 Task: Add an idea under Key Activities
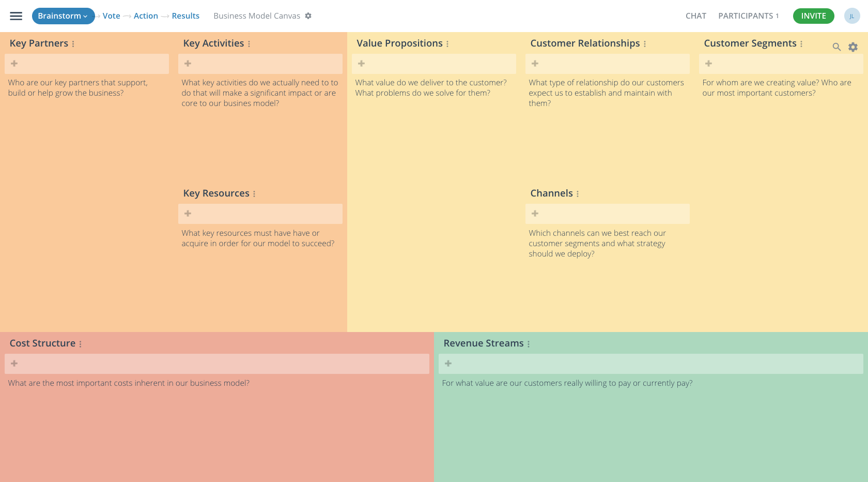point(188,64)
